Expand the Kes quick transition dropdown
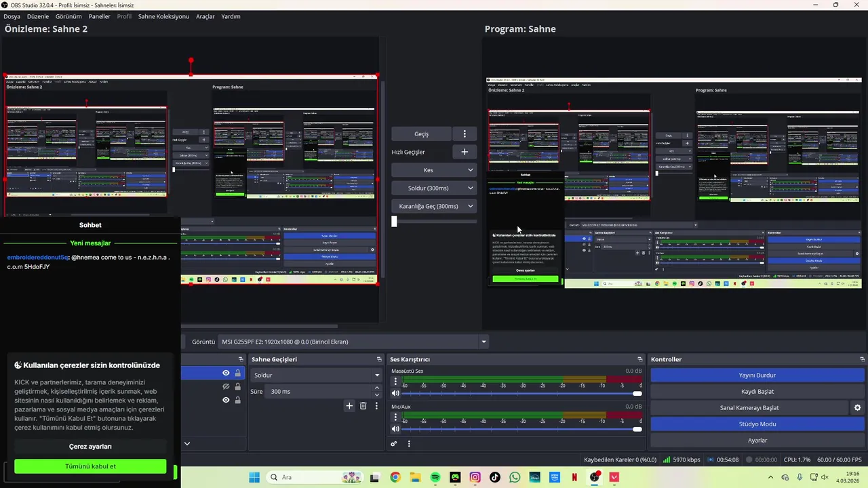868x488 pixels. tap(471, 170)
